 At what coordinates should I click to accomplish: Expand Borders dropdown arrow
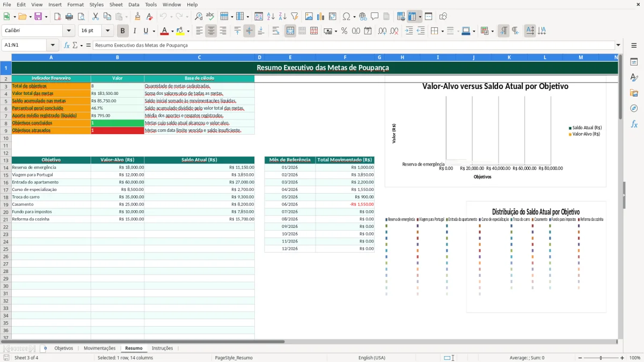pyautogui.click(x=443, y=31)
